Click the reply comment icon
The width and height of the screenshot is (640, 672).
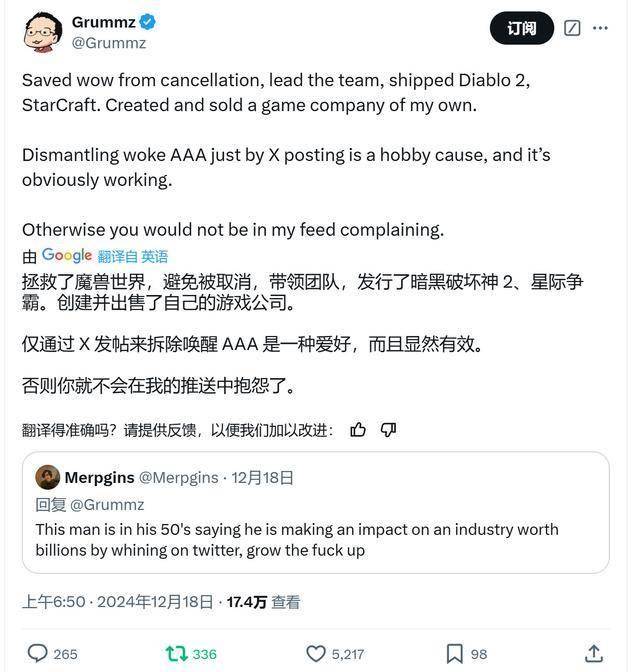(x=38, y=653)
